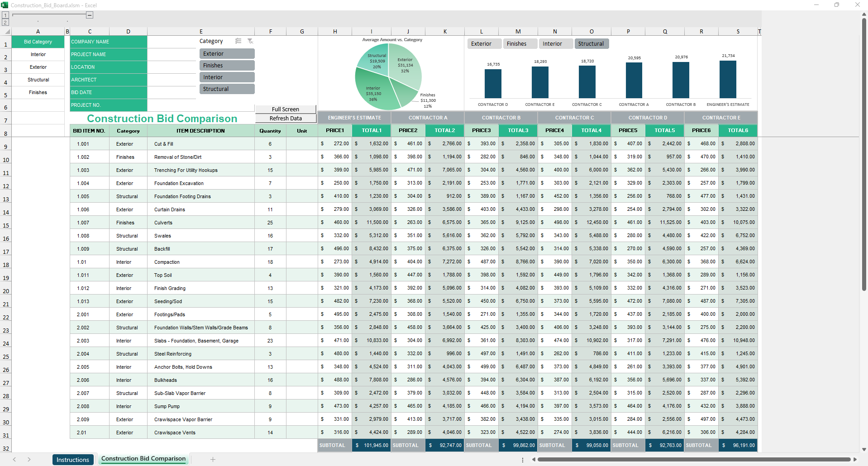Click the Clear Filter icon on Category slicer

pos(250,41)
